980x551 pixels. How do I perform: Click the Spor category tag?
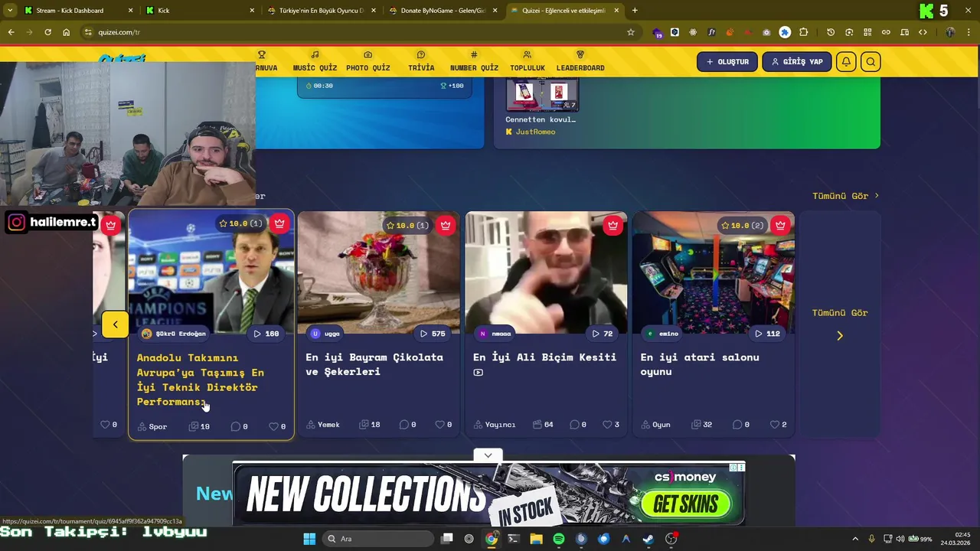point(152,426)
